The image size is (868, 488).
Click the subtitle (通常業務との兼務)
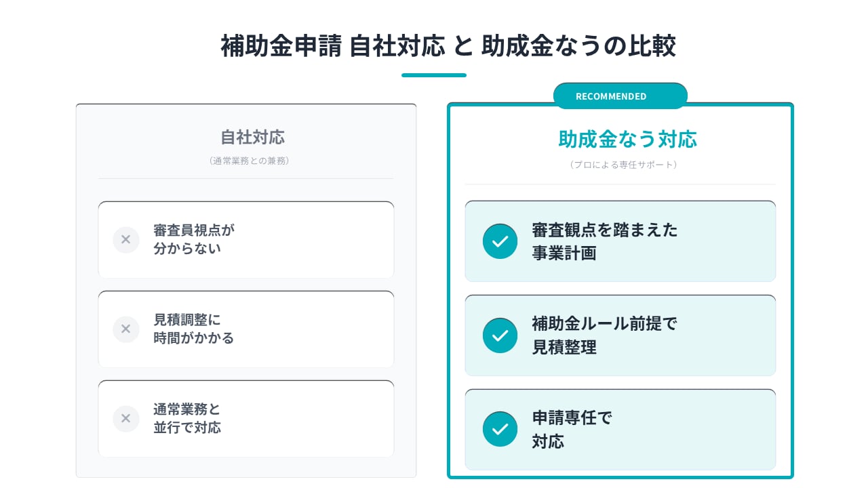coord(249,161)
